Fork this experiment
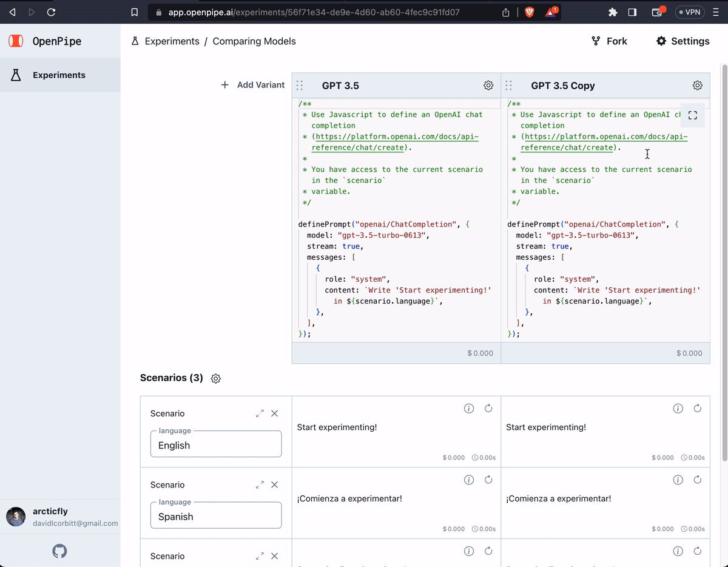The width and height of the screenshot is (728, 567). coord(609,41)
